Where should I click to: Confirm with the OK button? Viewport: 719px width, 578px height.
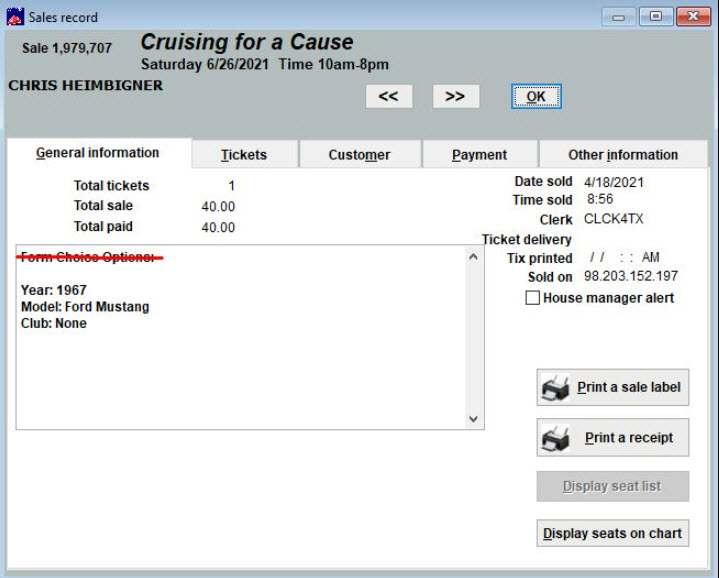[536, 96]
